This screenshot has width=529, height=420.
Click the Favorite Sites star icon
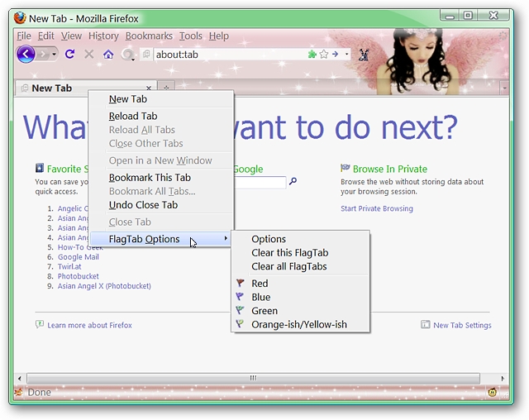coord(40,168)
